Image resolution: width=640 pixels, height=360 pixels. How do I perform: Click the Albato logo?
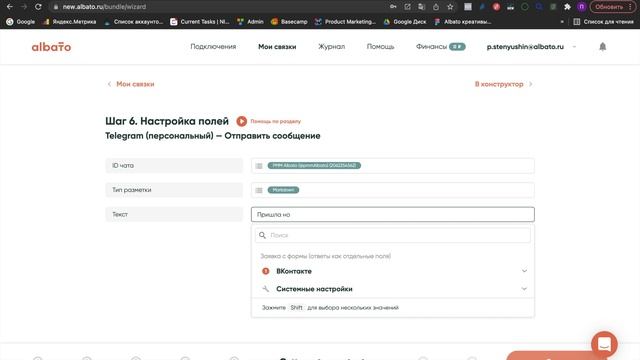pyautogui.click(x=51, y=47)
